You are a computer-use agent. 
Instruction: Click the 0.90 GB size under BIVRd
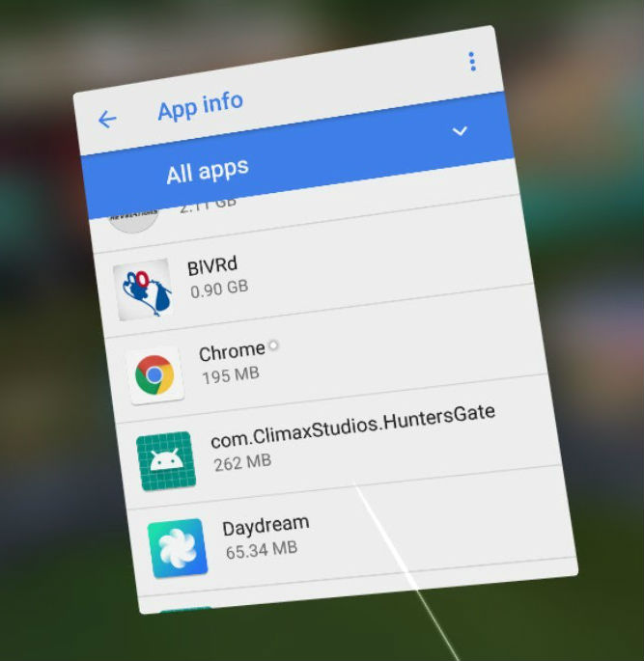pyautogui.click(x=219, y=288)
